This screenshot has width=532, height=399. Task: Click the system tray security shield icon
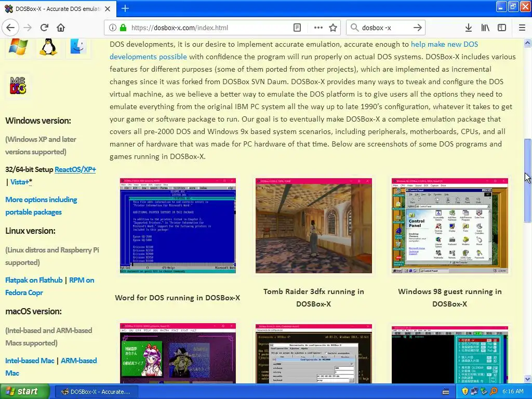[x=465, y=392]
